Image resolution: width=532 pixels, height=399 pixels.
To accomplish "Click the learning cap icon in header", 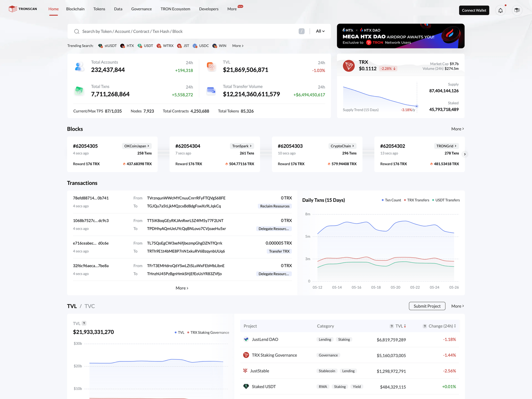I will [x=517, y=10].
